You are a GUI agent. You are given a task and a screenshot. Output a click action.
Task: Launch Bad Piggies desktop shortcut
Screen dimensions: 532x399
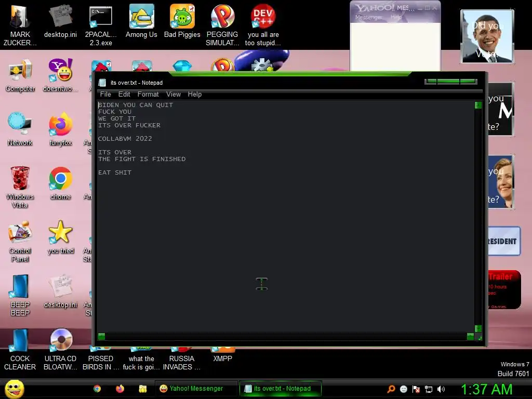tap(182, 21)
